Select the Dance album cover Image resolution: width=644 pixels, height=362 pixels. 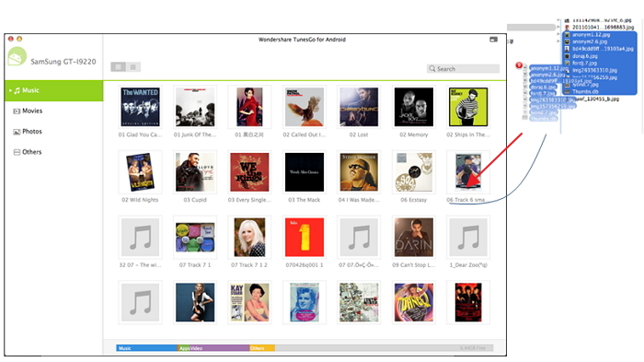click(414, 302)
